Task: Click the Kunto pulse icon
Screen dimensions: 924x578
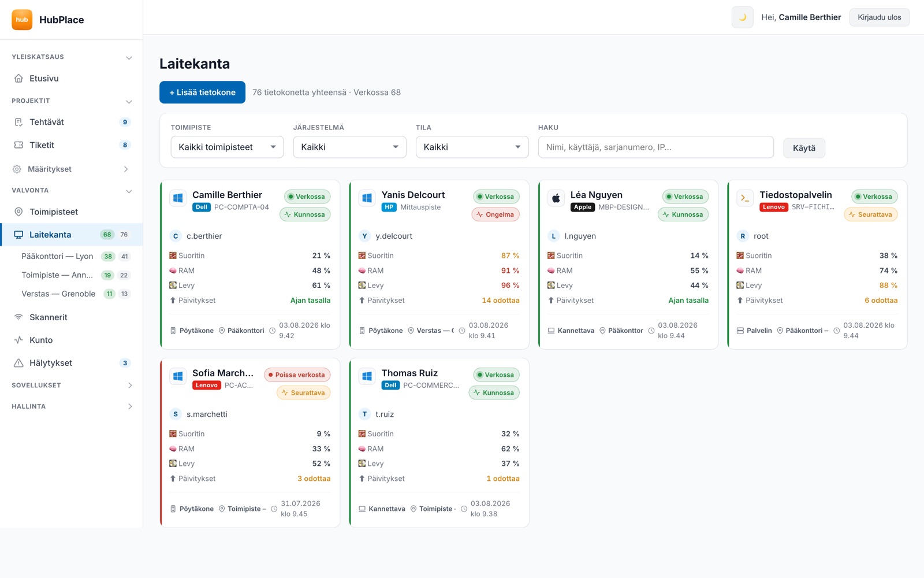Action: pyautogui.click(x=18, y=340)
